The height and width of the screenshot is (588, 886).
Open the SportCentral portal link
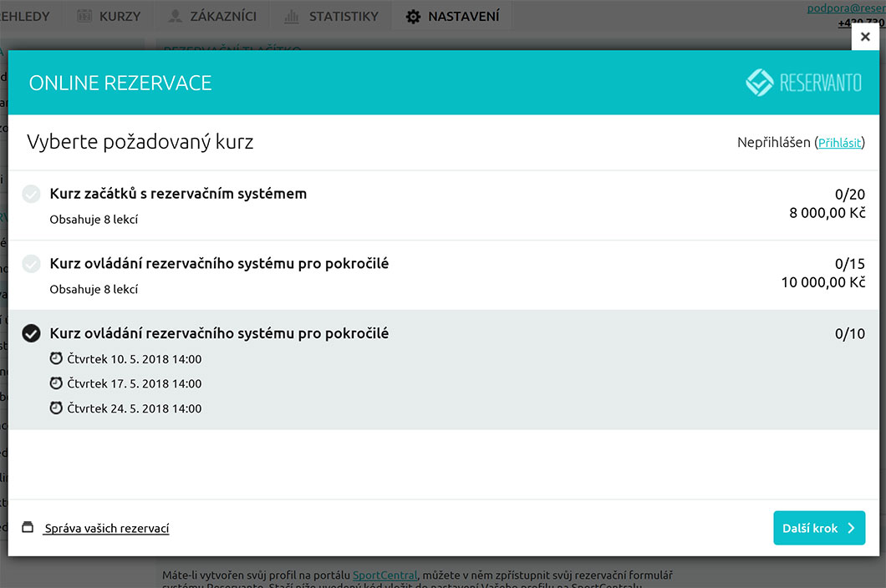point(384,575)
